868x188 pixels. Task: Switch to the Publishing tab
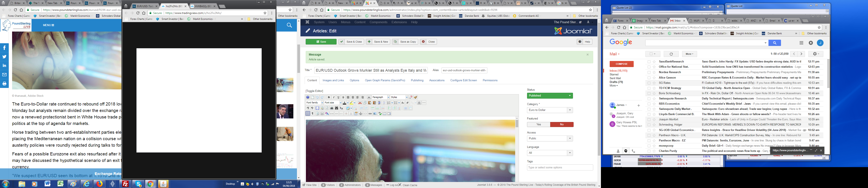[417, 80]
